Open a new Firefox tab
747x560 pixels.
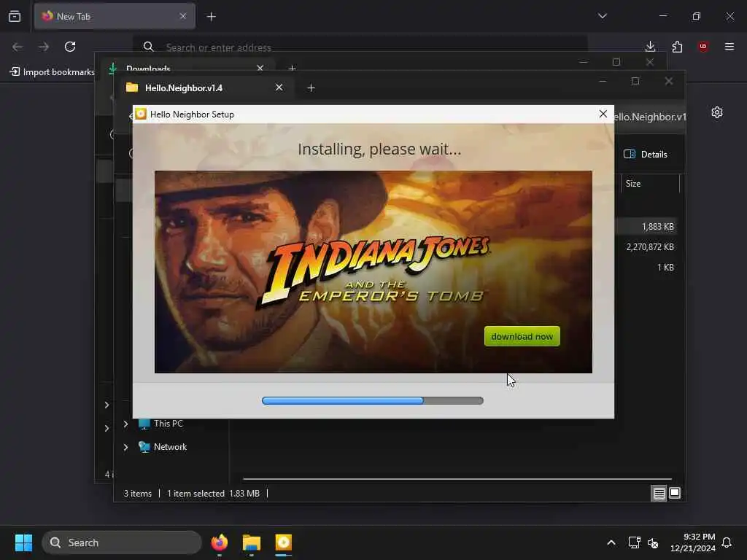pos(211,17)
